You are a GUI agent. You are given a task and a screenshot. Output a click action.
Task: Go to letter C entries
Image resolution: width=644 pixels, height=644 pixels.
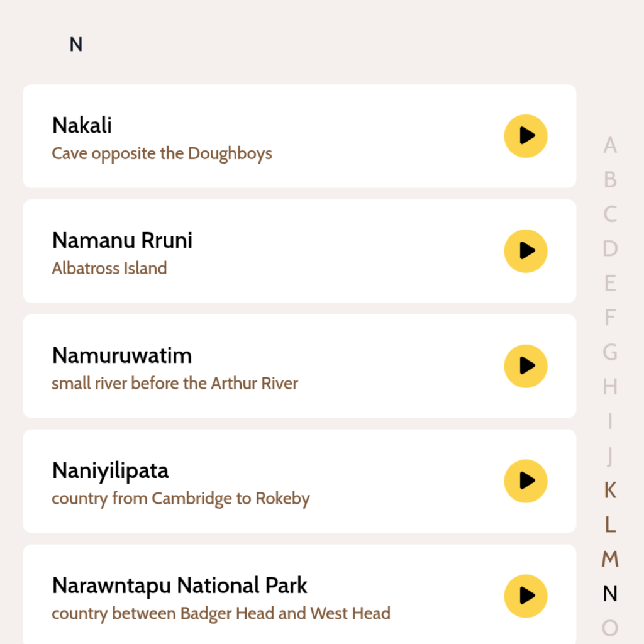coord(609,214)
